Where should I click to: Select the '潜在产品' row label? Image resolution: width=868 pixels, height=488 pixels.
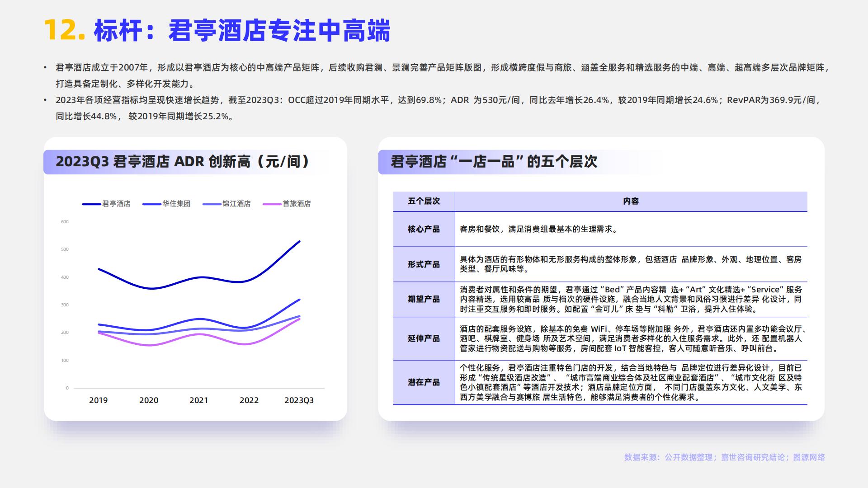424,382
